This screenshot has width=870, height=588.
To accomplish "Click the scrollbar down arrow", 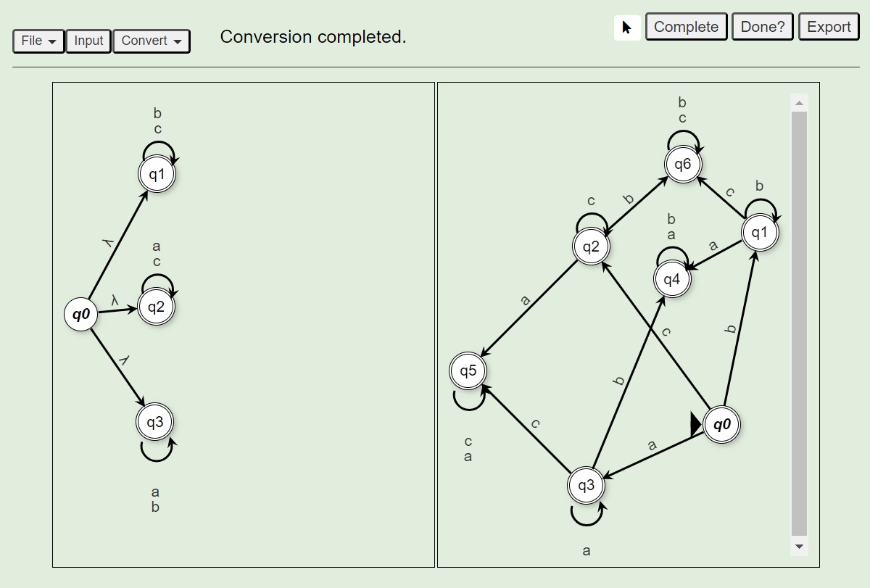I will pos(799,546).
